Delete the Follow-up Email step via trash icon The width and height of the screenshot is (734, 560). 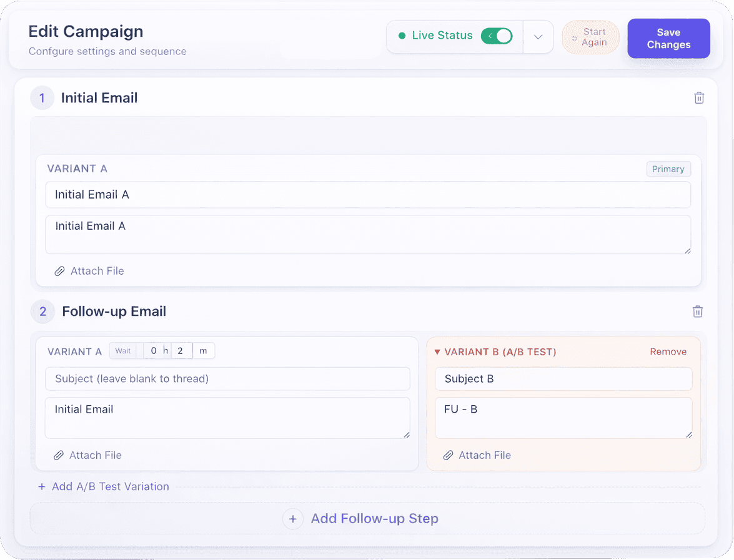pos(698,311)
